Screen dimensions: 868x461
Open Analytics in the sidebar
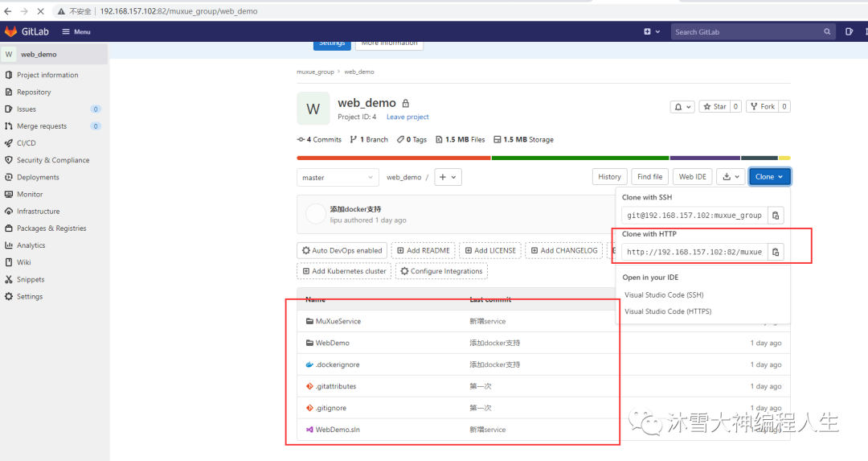click(x=31, y=245)
